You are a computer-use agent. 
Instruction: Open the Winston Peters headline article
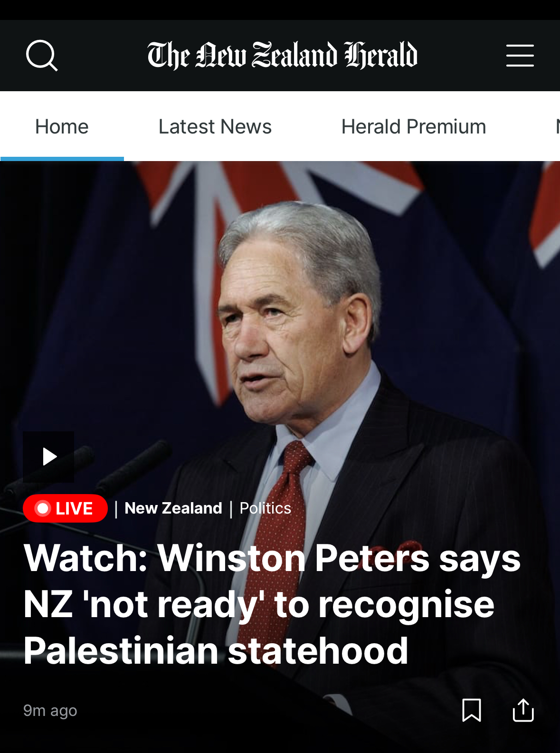[272, 604]
